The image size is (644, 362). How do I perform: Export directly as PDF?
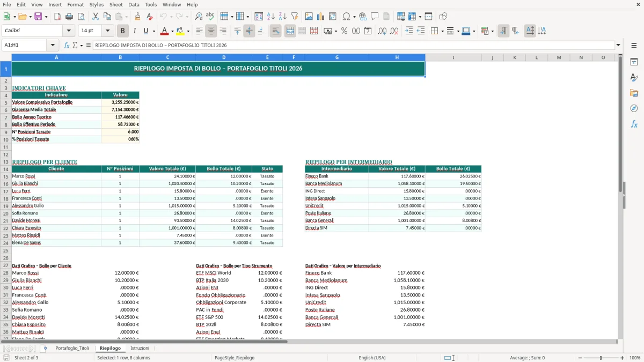point(57,17)
